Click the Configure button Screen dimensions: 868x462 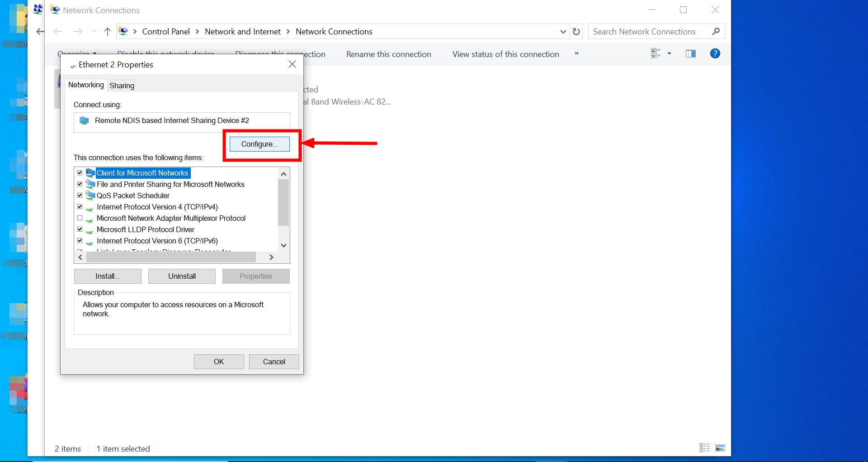[x=259, y=144]
